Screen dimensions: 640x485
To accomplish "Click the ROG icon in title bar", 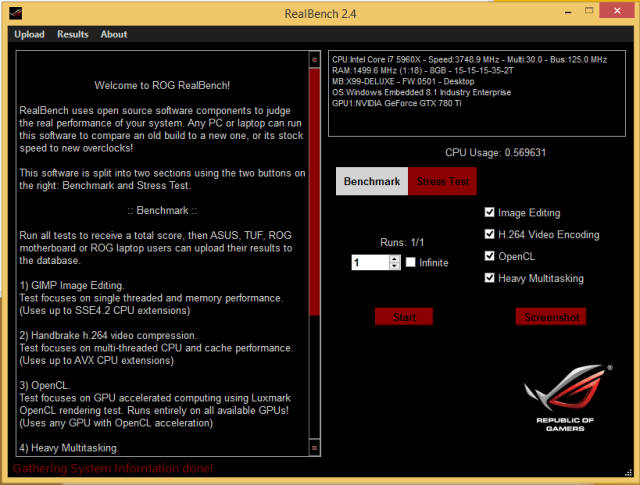I will point(17,12).
